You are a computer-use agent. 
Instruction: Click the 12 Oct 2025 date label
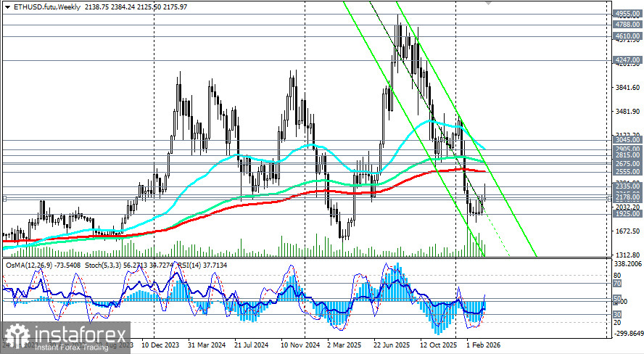(438, 345)
